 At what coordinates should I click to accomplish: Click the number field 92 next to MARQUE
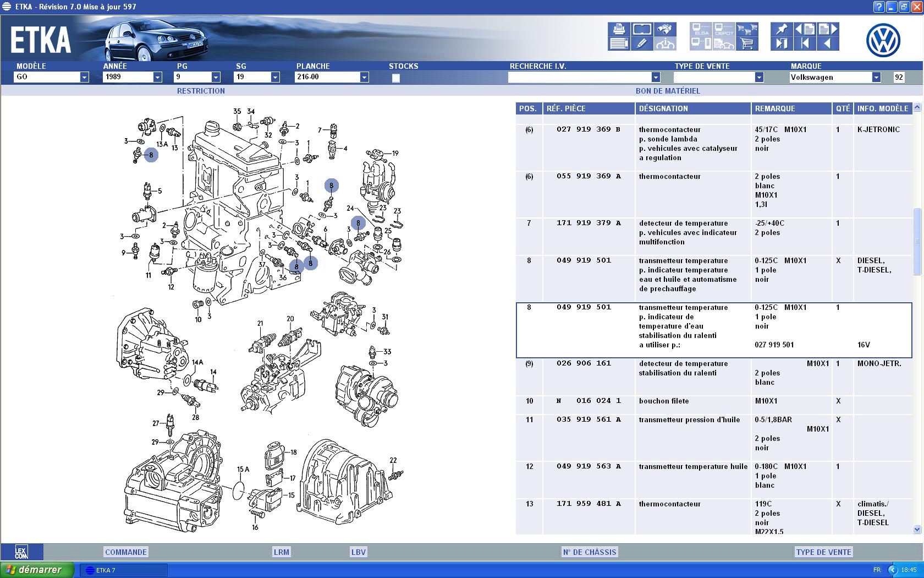(899, 77)
